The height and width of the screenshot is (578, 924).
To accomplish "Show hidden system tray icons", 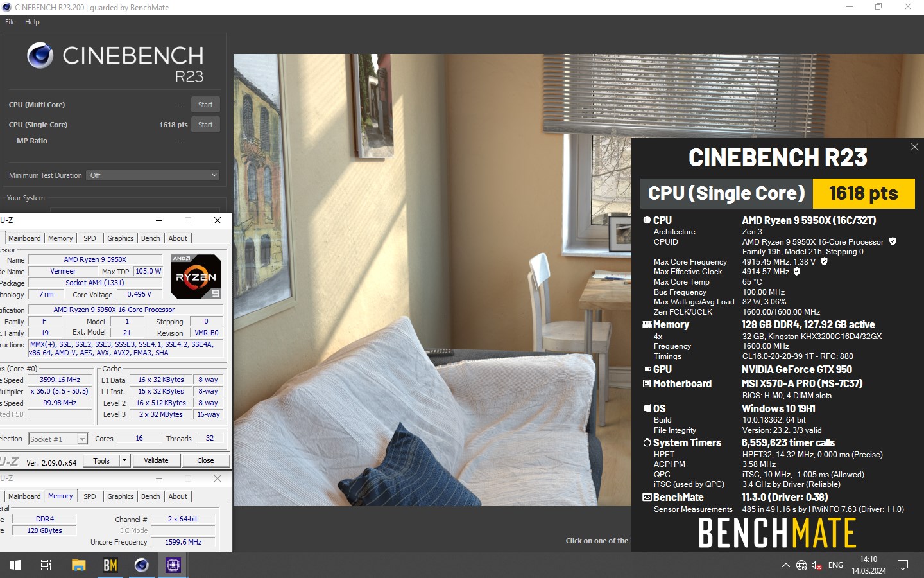I will point(785,565).
